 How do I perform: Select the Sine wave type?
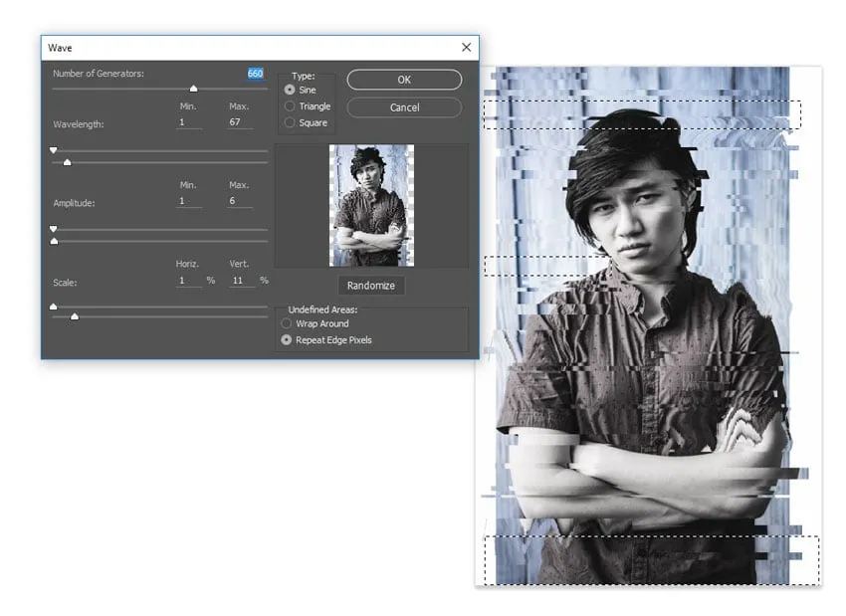(x=290, y=90)
